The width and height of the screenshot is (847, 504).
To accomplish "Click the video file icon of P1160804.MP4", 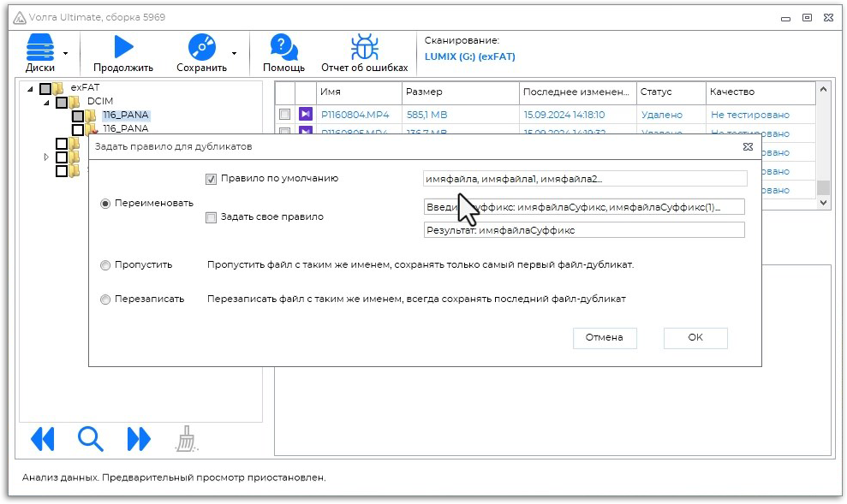I will 305,115.
